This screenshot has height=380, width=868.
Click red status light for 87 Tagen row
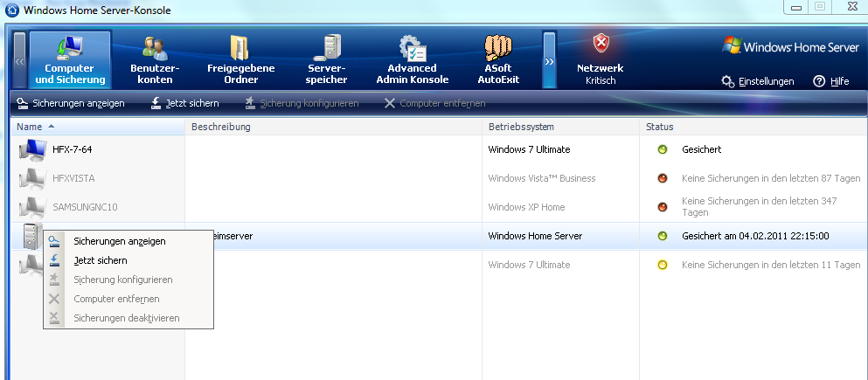pos(662,178)
